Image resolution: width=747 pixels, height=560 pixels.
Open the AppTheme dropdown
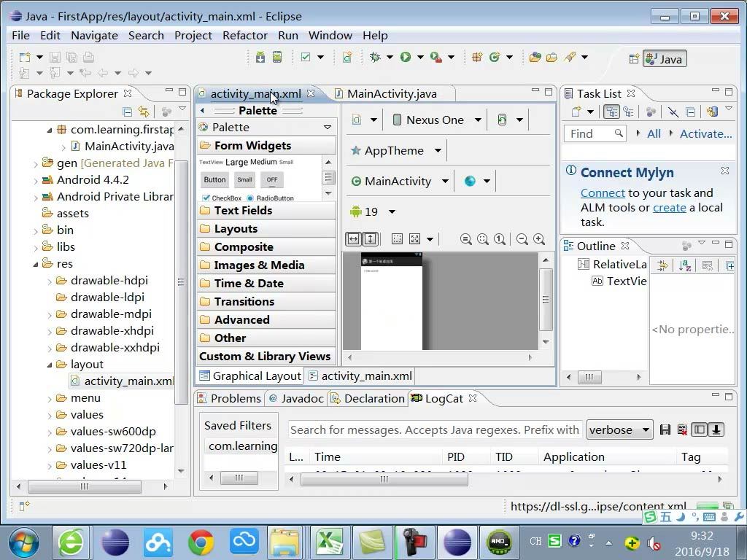tap(438, 151)
